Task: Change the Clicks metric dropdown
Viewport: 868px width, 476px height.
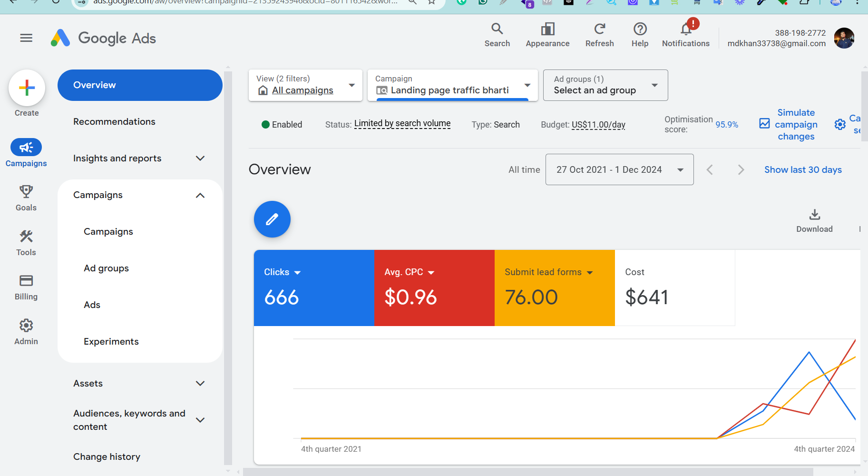Action: point(283,272)
